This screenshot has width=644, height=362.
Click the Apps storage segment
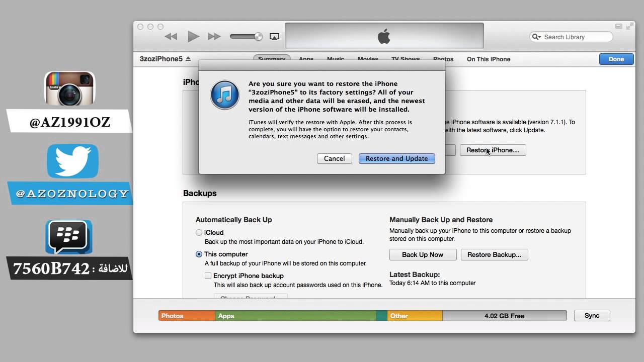coord(296,316)
